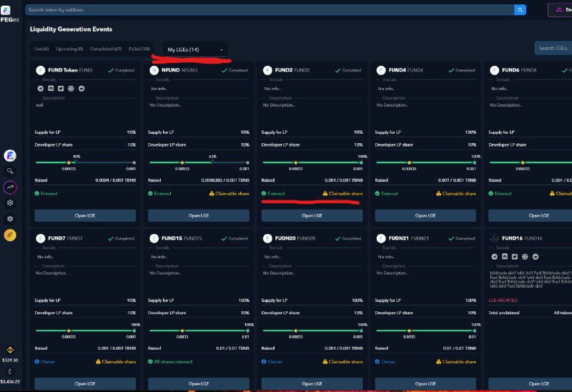Open FUND16's Twitter social icon

[515, 257]
